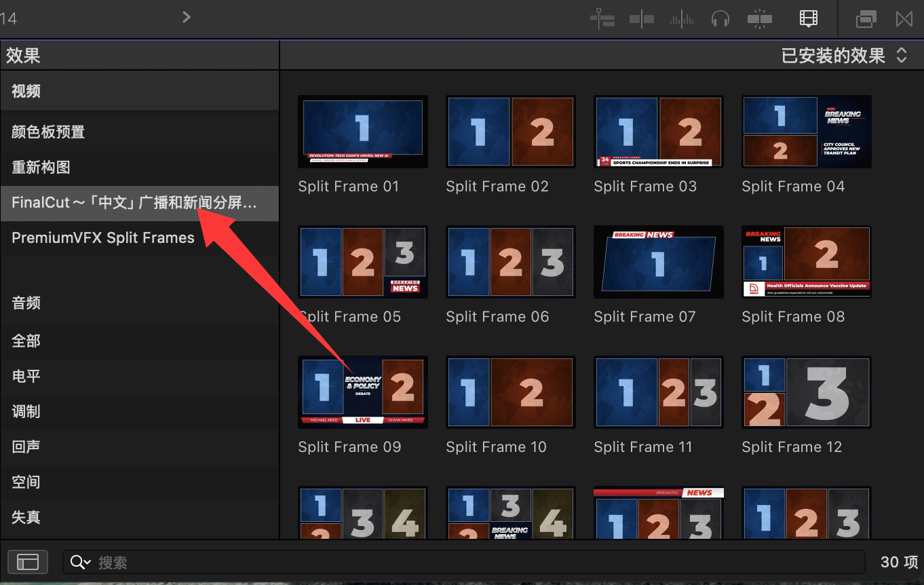Viewport: 924px width, 585px height.
Task: Click the overlapping windows icon
Action: [865, 19]
